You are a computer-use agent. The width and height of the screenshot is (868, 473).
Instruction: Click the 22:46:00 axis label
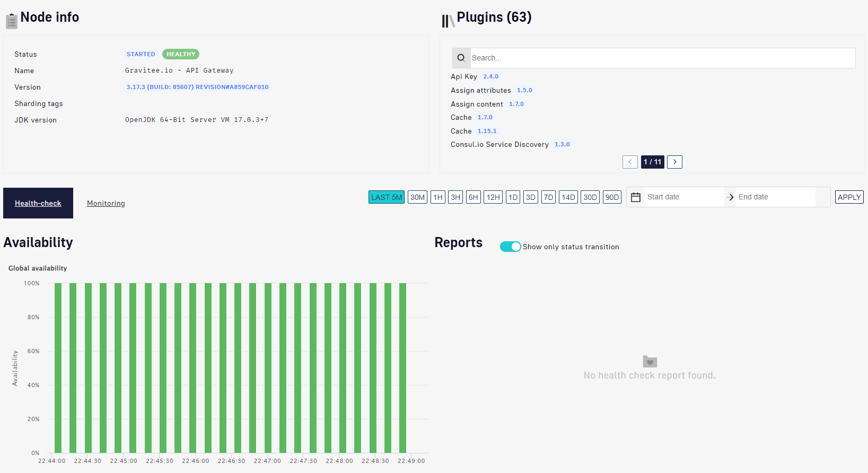point(196,461)
